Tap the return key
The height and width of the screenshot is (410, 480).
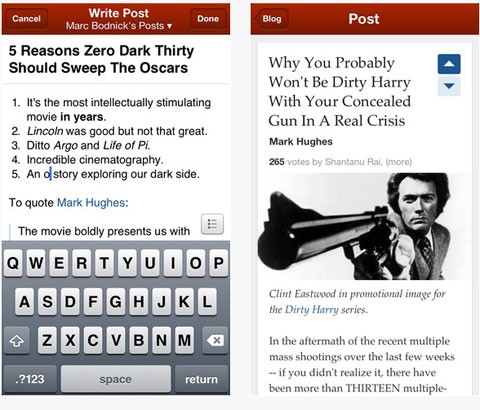(201, 379)
